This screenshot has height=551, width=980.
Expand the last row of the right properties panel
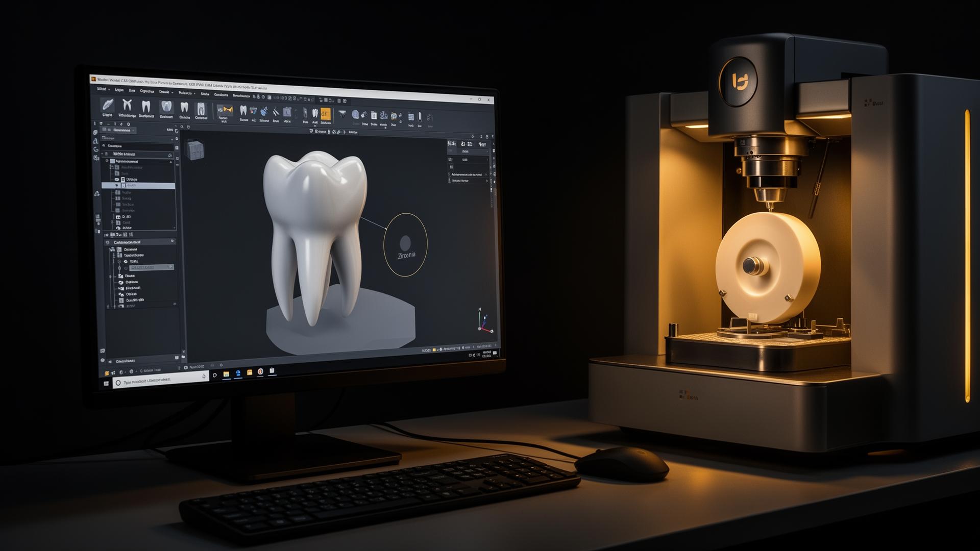point(468,180)
